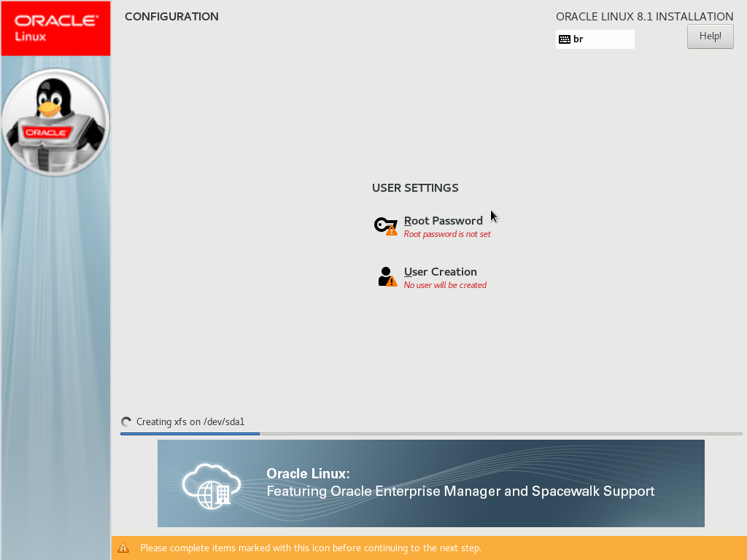Click the USER SETTINGS heading
The height and width of the screenshot is (560, 747).
pyautogui.click(x=415, y=188)
